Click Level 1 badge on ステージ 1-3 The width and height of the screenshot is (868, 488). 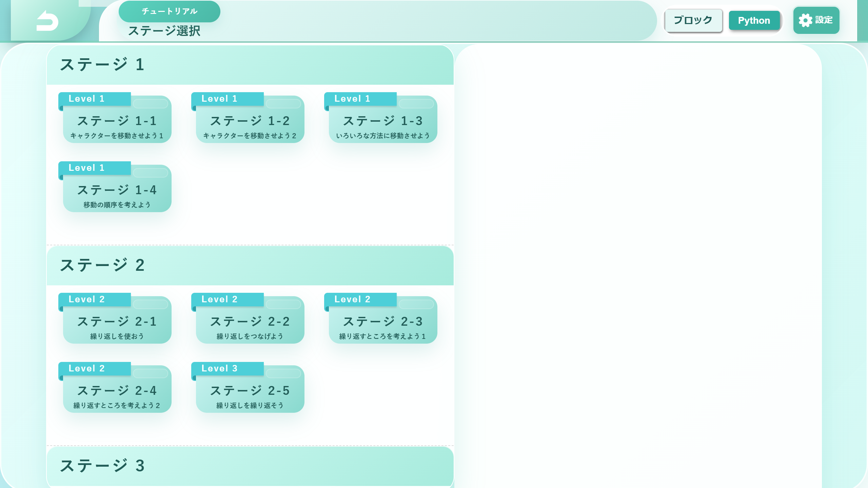click(x=360, y=99)
